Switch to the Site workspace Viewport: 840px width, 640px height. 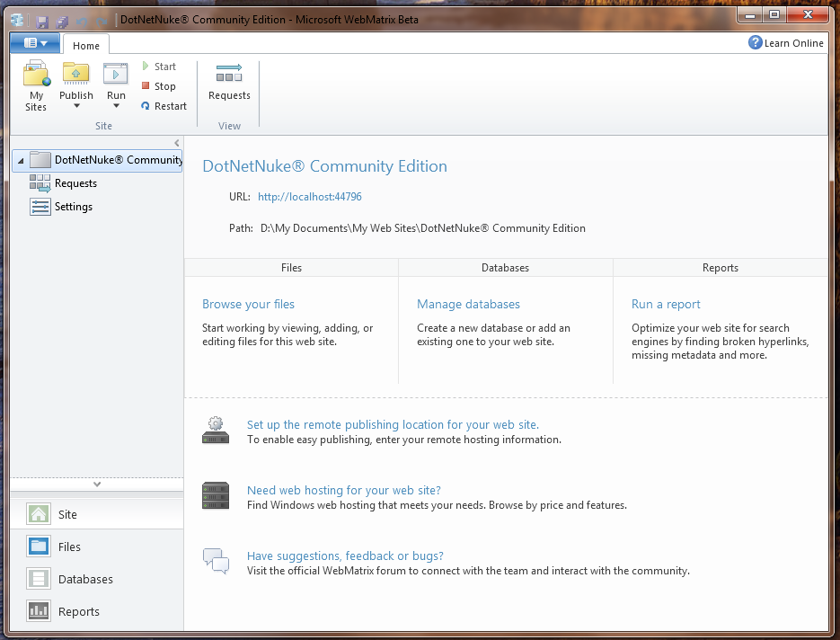(x=96, y=514)
